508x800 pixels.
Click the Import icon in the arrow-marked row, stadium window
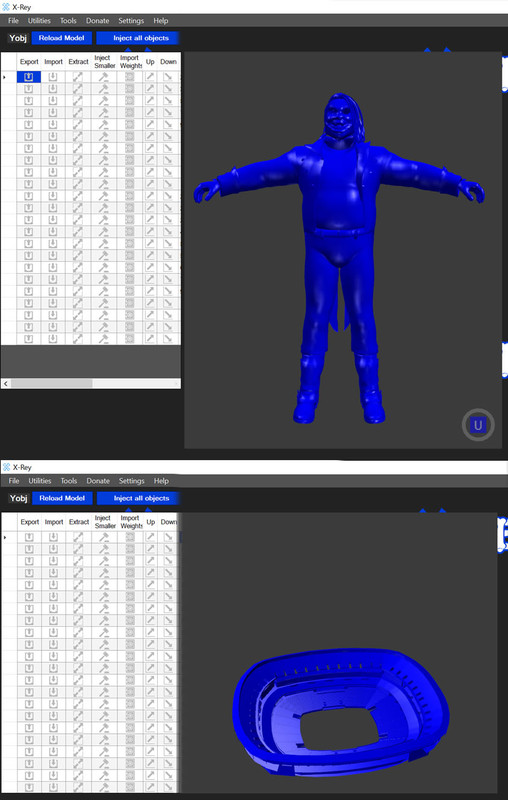(x=54, y=537)
